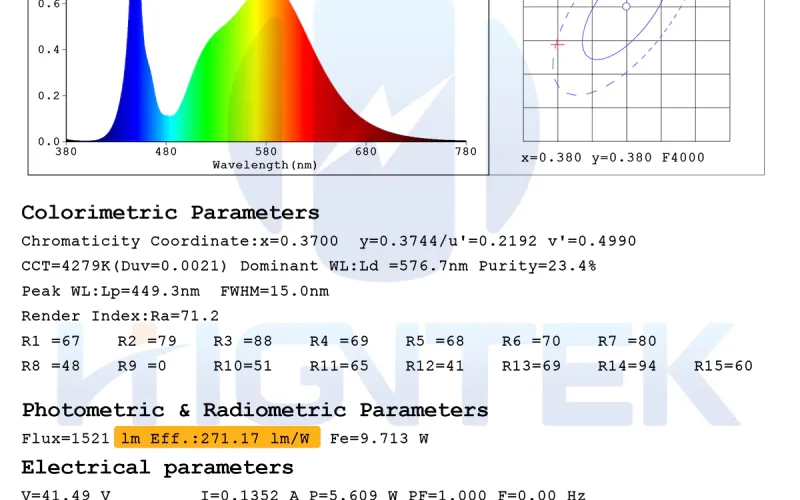The width and height of the screenshot is (800, 500).
Task: Click the Colorimetric Parameters heading
Action: [170, 213]
